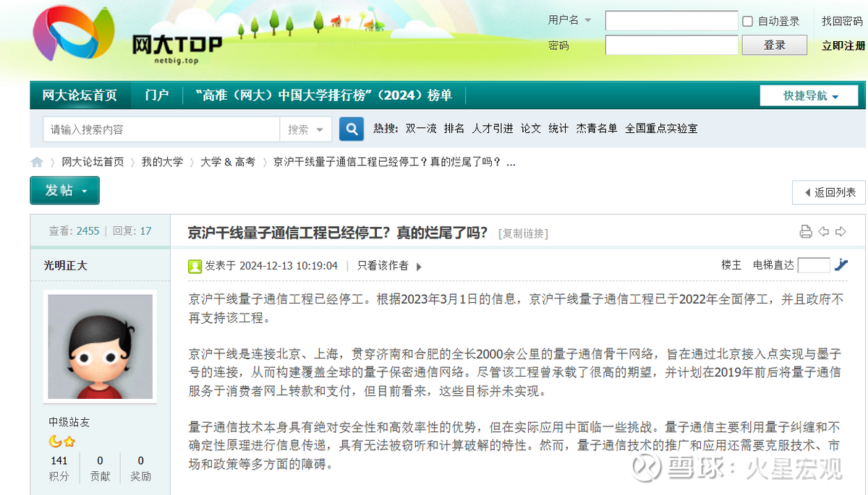Go to previous thread arrow icon

click(x=823, y=232)
